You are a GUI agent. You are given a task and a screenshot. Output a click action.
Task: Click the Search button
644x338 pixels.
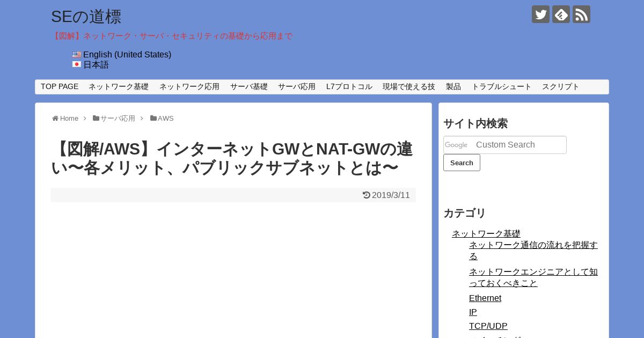click(x=462, y=163)
